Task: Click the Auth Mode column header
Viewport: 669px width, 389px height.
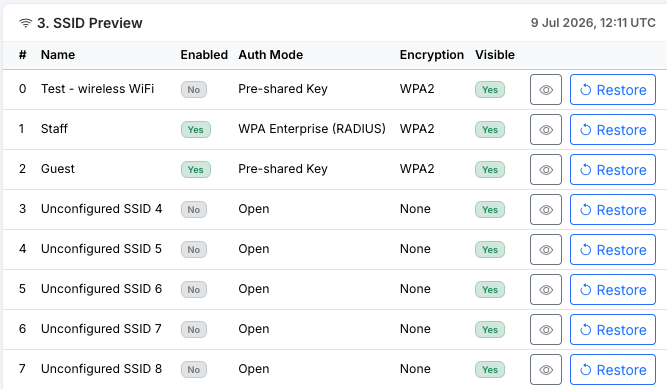Action: point(271,55)
